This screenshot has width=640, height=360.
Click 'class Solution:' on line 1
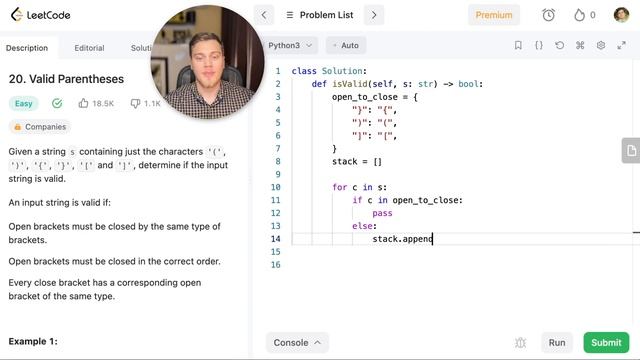click(x=329, y=71)
